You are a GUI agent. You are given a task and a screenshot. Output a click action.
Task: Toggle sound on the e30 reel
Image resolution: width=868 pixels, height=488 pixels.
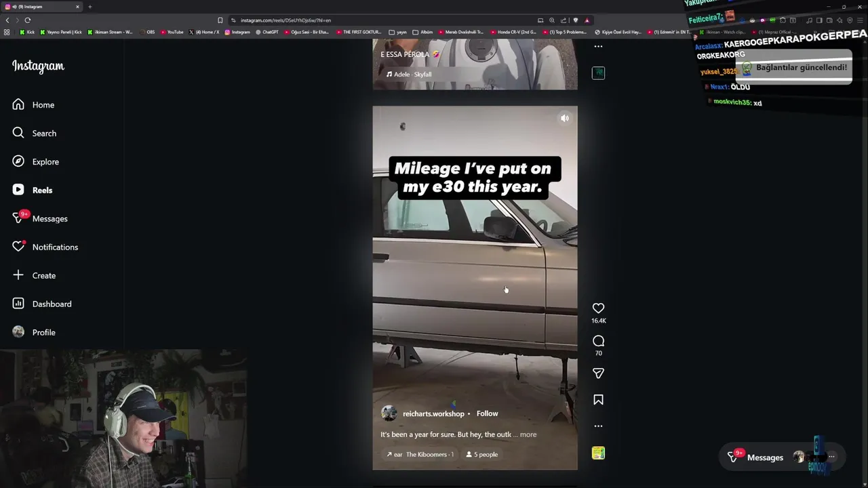(x=564, y=118)
